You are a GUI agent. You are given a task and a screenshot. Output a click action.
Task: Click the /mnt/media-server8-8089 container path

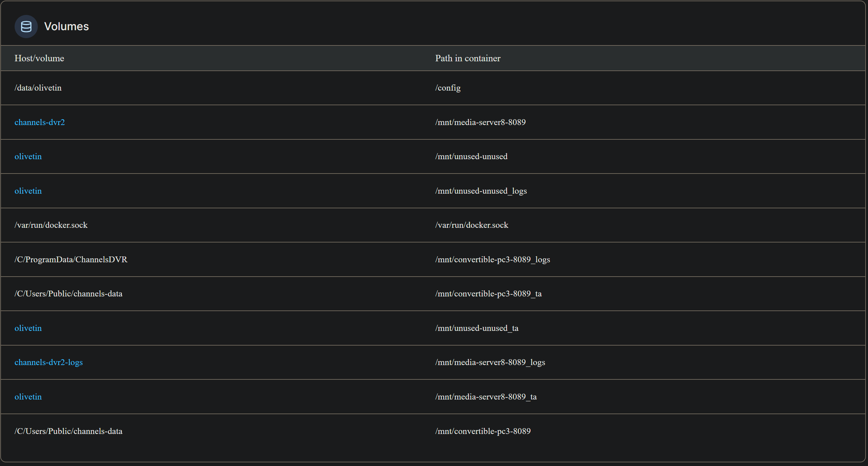(480, 122)
